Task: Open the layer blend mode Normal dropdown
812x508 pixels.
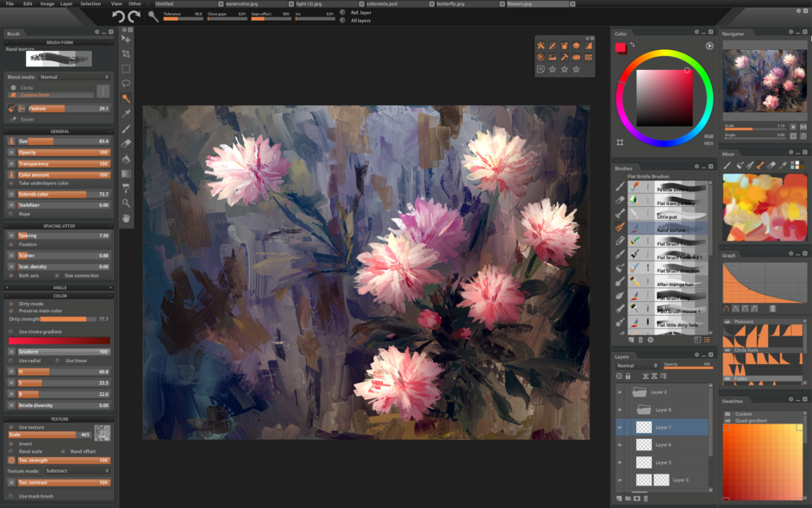Action: tap(636, 366)
